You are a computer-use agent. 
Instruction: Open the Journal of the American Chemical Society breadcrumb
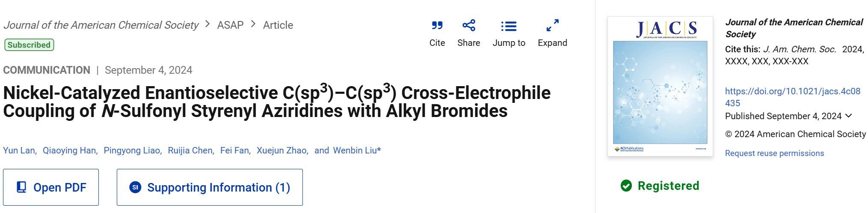point(101,25)
